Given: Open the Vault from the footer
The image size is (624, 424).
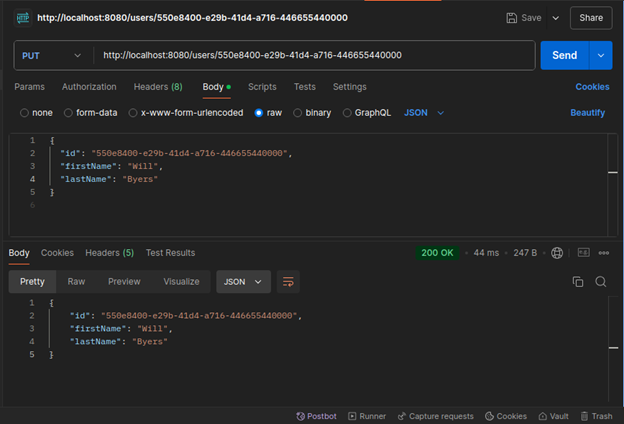Looking at the screenshot, I should pos(553,416).
